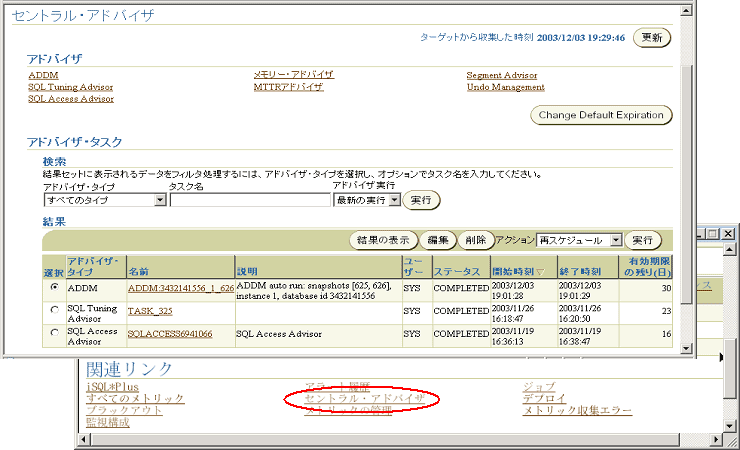The height and width of the screenshot is (450, 740).
Task: Open the Segment Advisor link
Action: pyautogui.click(x=501, y=75)
